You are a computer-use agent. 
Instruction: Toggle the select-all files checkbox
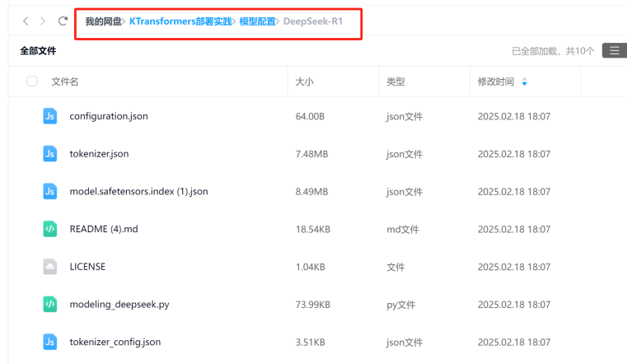point(32,82)
